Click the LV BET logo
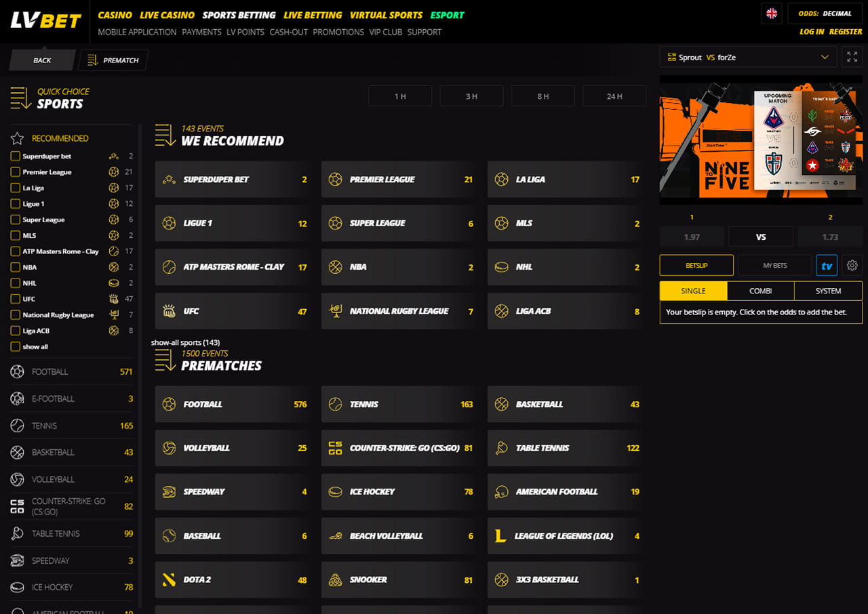868x614 pixels. point(46,21)
